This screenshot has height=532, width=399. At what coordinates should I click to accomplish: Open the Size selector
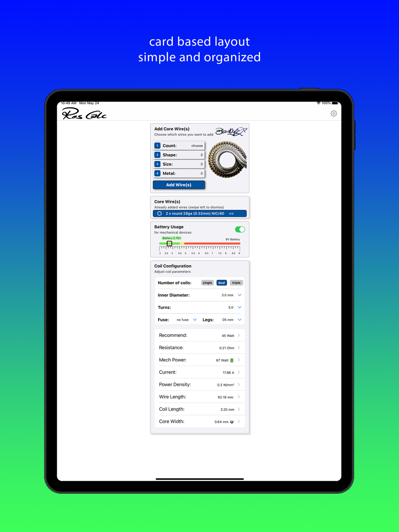[179, 164]
